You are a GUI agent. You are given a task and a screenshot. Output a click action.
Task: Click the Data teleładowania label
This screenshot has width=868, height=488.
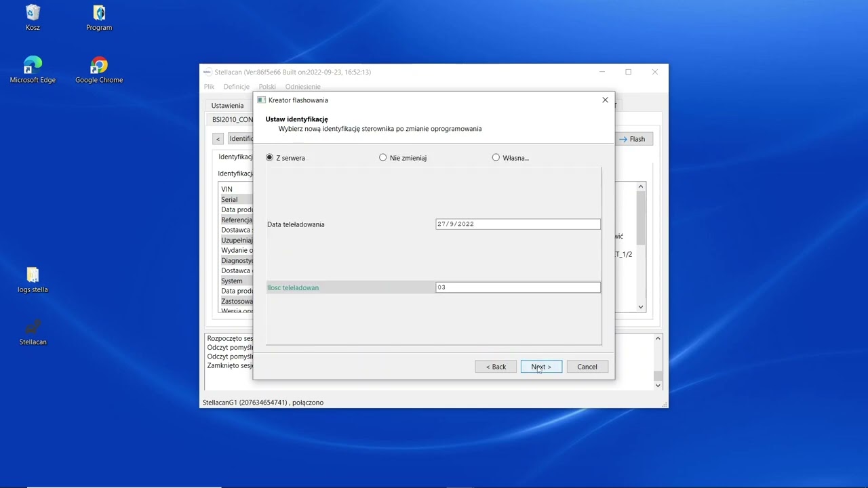[296, 224]
